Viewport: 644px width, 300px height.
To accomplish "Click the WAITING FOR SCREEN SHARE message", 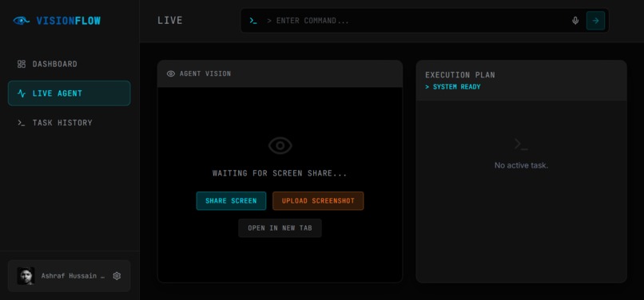I will (280, 173).
